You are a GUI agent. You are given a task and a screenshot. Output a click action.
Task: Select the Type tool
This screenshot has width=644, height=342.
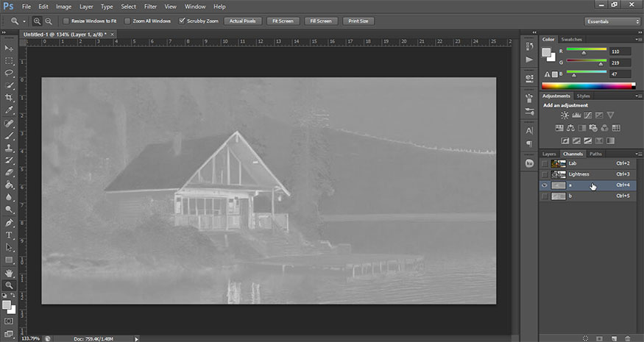tap(10, 235)
